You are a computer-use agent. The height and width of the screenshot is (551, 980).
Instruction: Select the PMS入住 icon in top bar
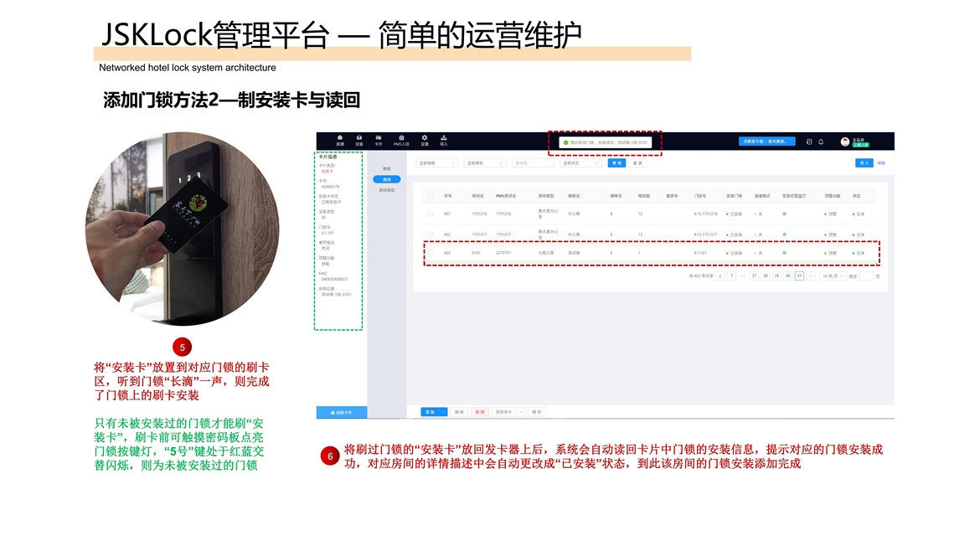point(401,140)
